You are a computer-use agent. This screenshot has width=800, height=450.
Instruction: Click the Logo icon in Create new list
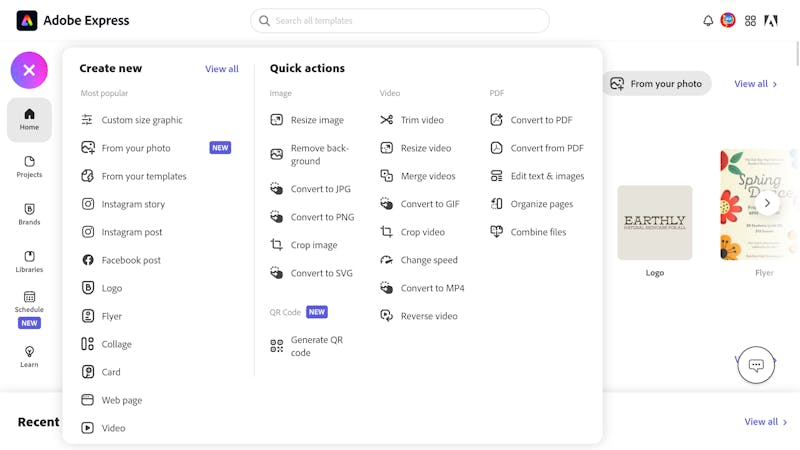click(x=88, y=288)
